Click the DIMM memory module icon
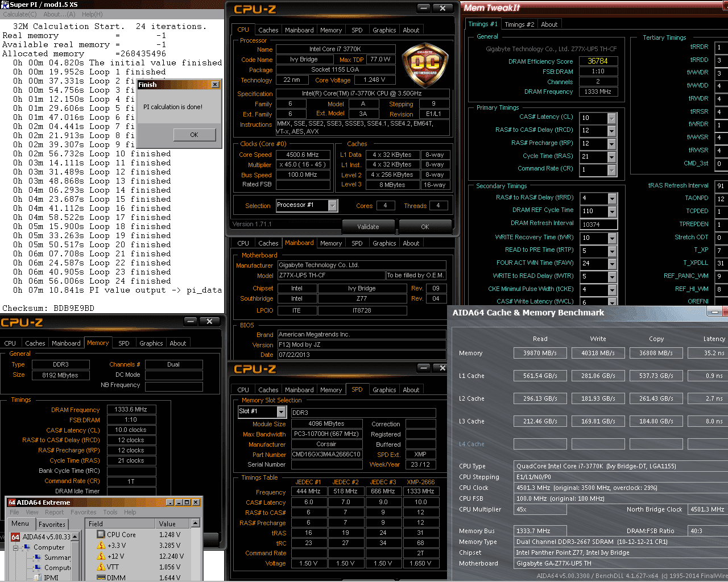Screen dimensions: 728x582 101,577
